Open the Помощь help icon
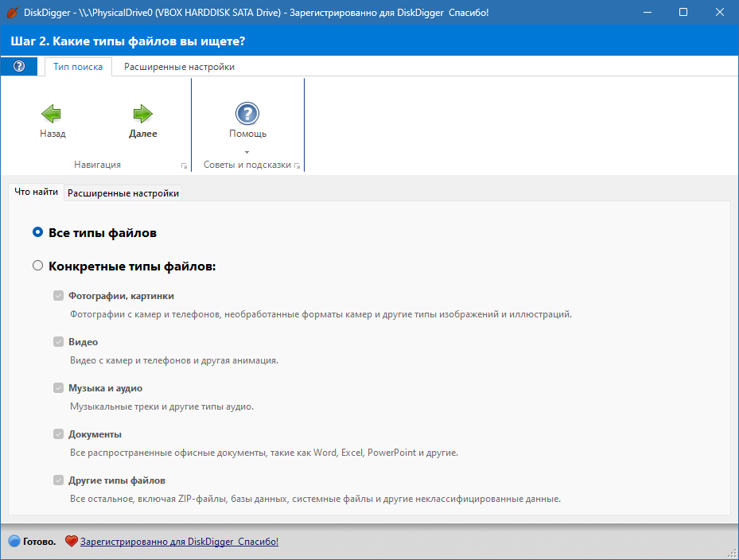The height and width of the screenshot is (560, 739). [247, 114]
